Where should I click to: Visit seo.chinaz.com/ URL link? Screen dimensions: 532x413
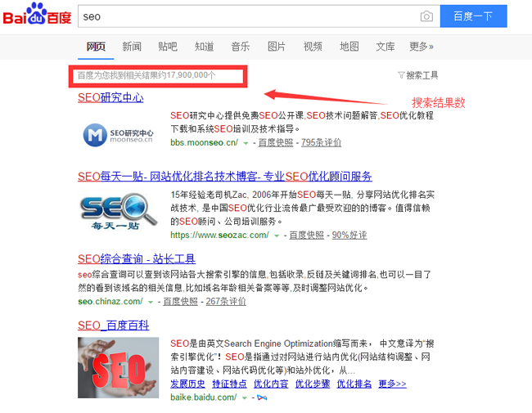click(x=110, y=302)
